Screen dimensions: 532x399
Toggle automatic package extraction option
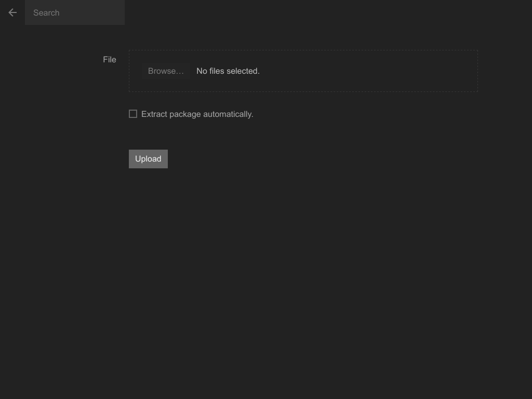point(133,114)
